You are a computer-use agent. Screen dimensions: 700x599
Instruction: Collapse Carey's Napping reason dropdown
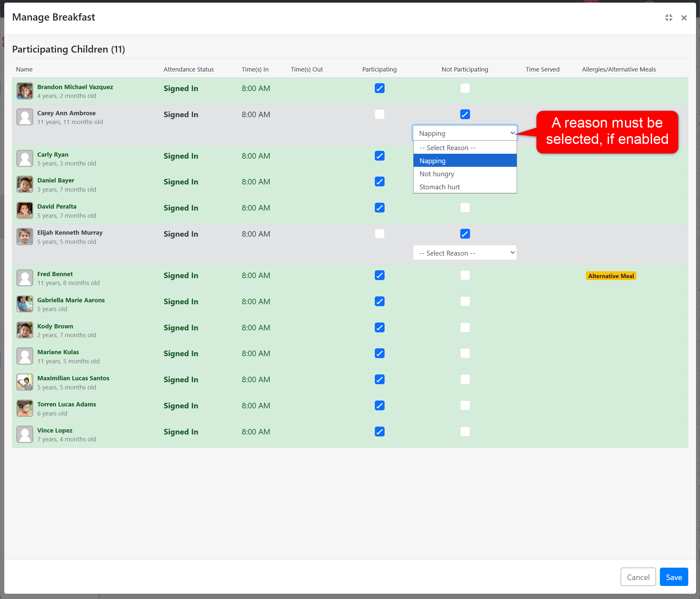(x=464, y=133)
